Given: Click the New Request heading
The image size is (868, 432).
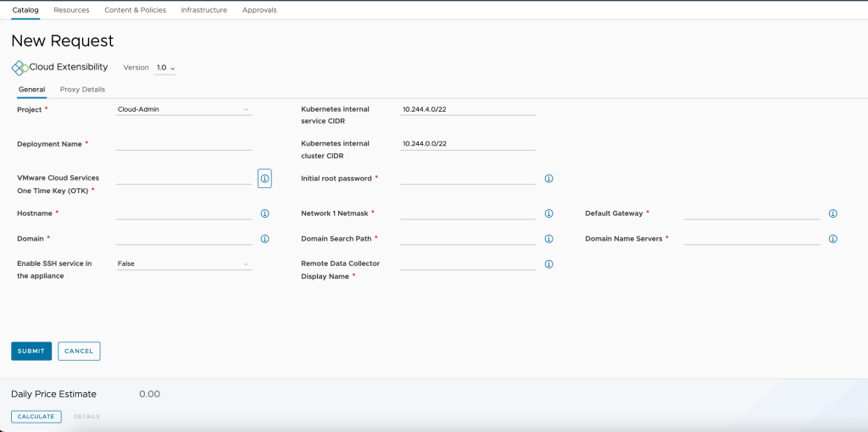Looking at the screenshot, I should click(63, 41).
